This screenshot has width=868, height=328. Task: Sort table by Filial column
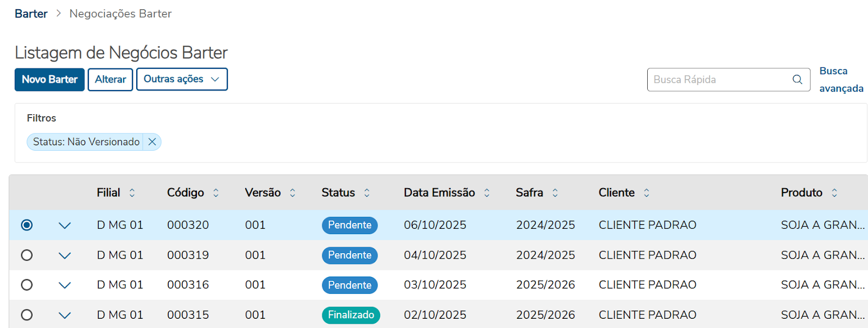click(132, 193)
